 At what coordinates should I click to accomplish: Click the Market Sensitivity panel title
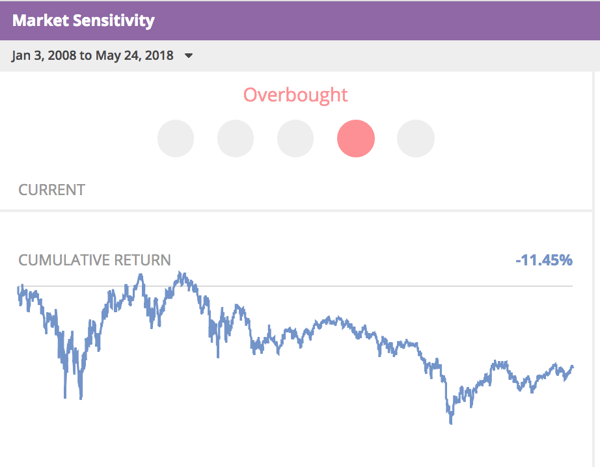pos(83,20)
